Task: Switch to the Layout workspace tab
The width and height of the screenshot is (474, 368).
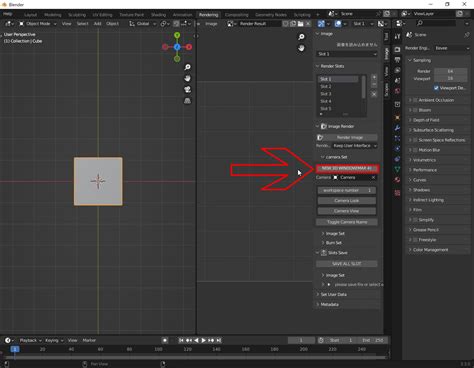Action: point(30,15)
